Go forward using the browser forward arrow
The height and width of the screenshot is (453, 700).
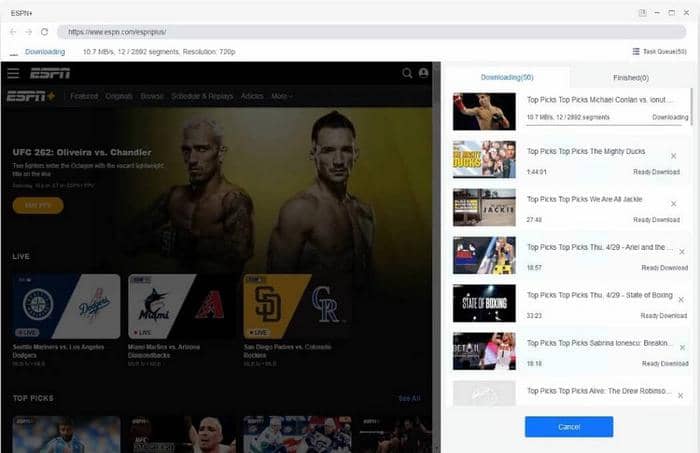(29, 32)
